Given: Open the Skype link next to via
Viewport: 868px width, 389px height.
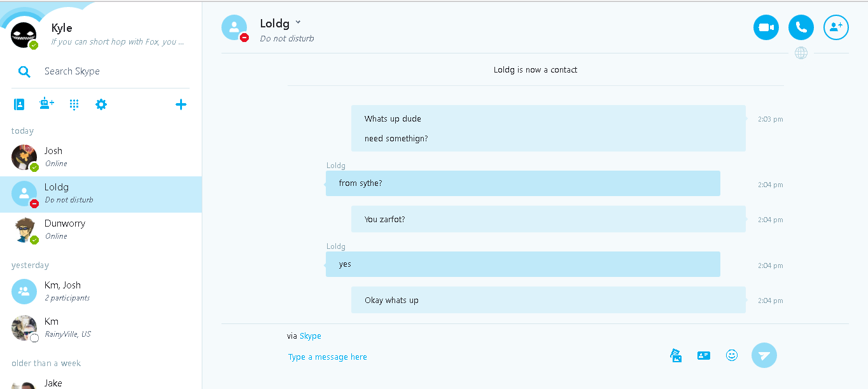Looking at the screenshot, I should [x=311, y=336].
